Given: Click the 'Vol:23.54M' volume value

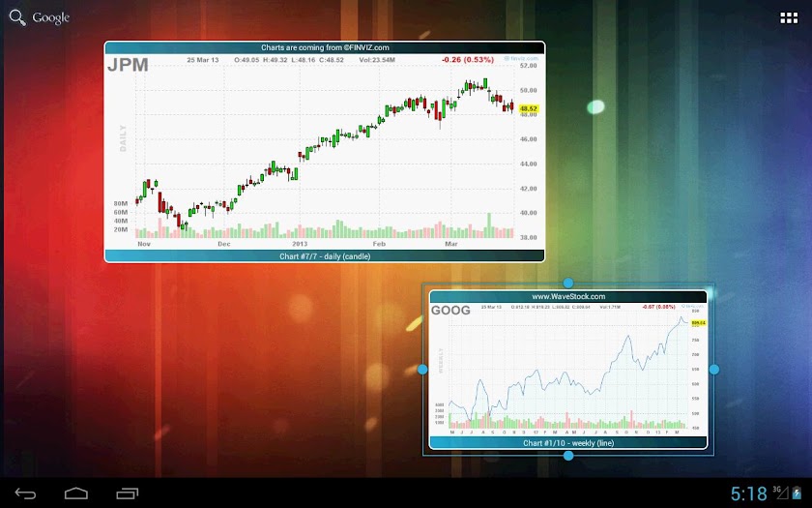Looking at the screenshot, I should pyautogui.click(x=377, y=60).
